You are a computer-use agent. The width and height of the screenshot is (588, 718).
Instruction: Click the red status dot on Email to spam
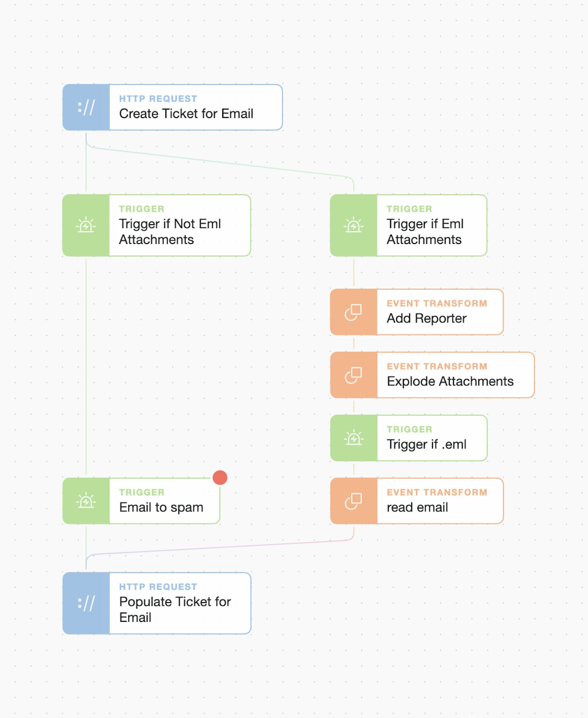pyautogui.click(x=220, y=478)
